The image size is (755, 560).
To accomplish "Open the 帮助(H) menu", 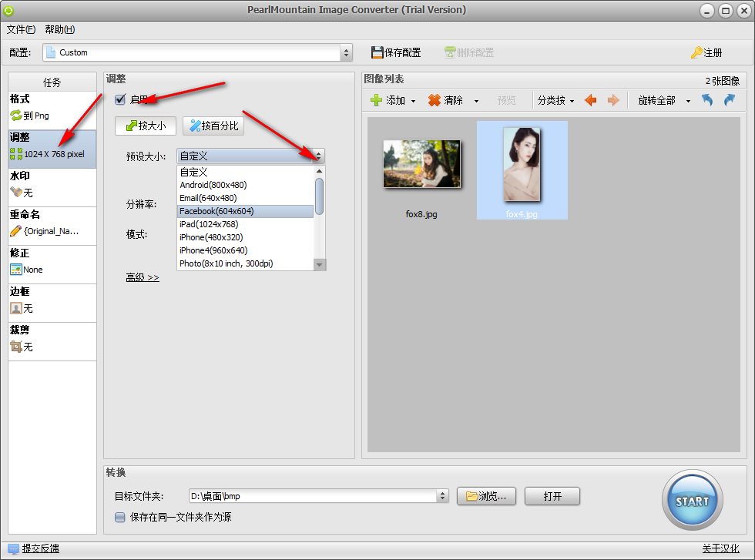I will [x=60, y=29].
